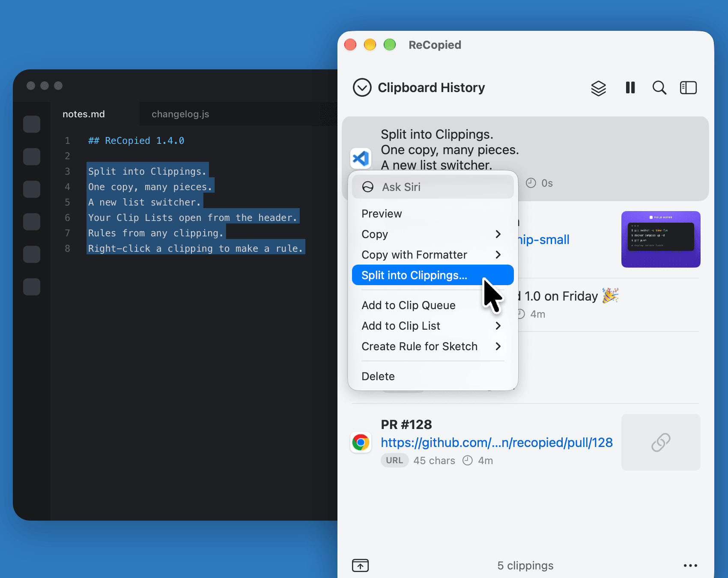Click the VS Code app icon on first clipping
728x578 pixels.
tap(361, 159)
